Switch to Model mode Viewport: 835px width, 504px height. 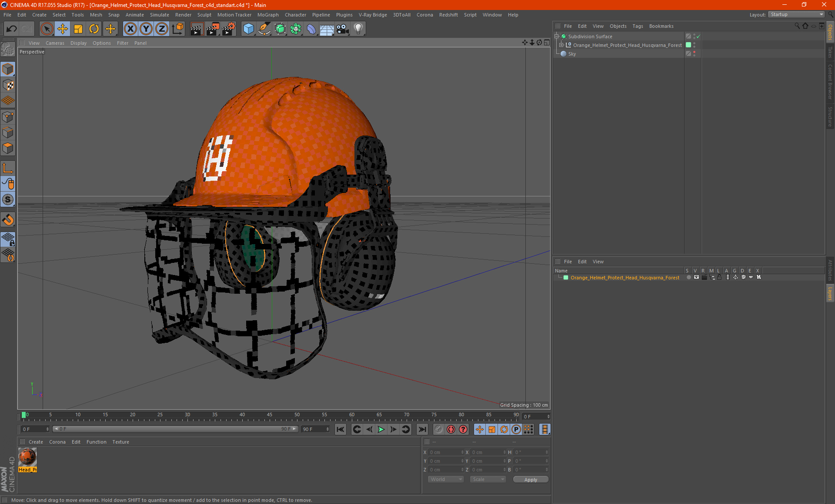pyautogui.click(x=8, y=69)
